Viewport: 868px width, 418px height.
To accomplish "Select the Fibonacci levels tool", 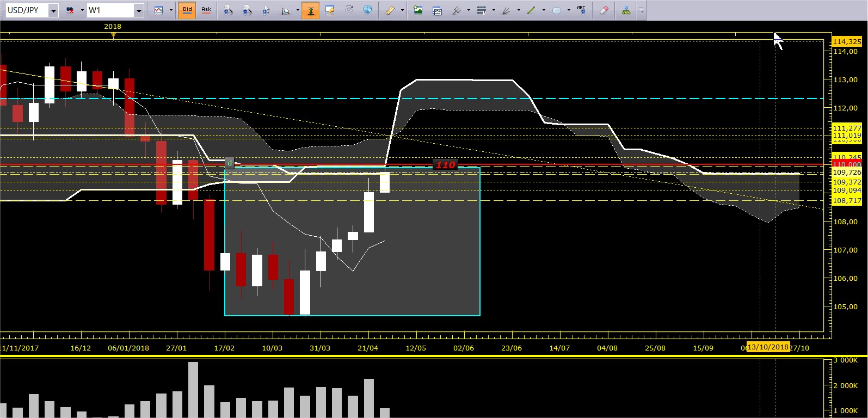I will [481, 10].
